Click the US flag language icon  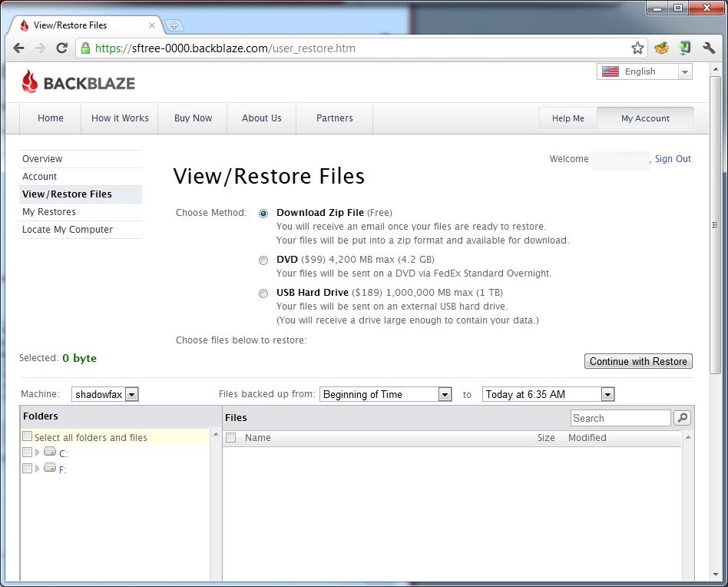pyautogui.click(x=610, y=71)
